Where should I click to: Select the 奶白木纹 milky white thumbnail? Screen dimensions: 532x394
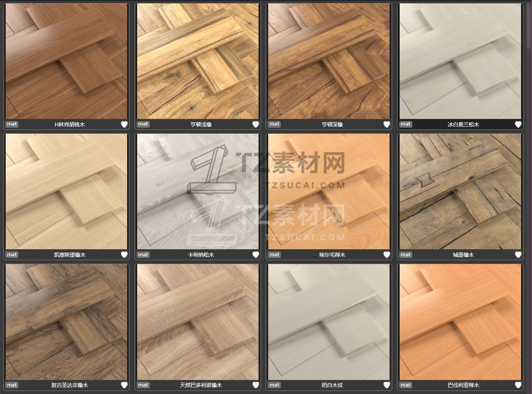pos(329,322)
